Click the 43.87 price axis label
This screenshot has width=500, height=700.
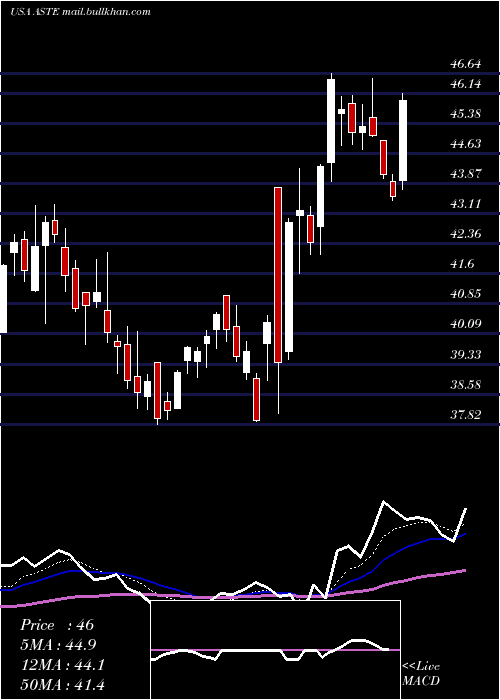pos(466,174)
